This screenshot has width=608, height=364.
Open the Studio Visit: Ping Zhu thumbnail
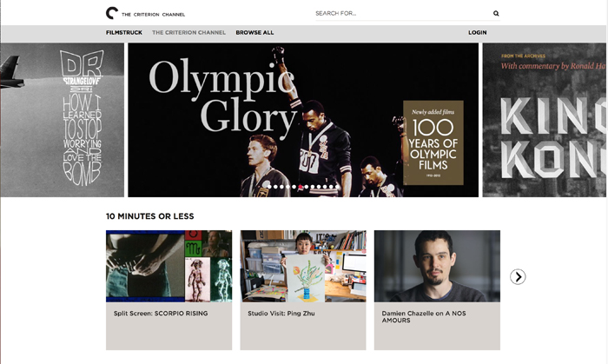303,267
